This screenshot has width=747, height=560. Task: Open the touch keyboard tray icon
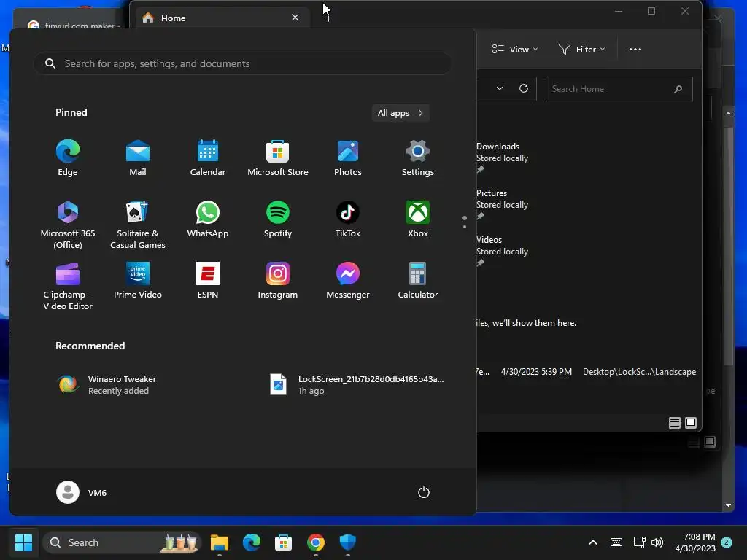616,542
